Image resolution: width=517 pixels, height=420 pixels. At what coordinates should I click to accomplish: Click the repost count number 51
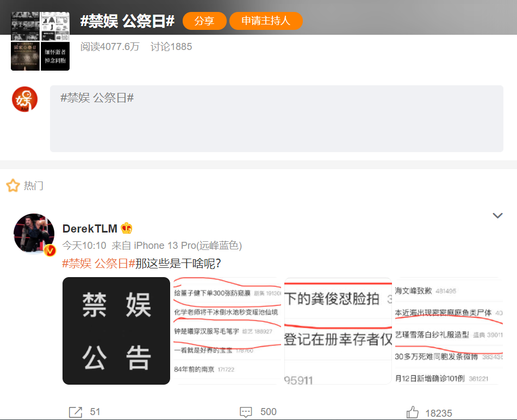point(94,412)
